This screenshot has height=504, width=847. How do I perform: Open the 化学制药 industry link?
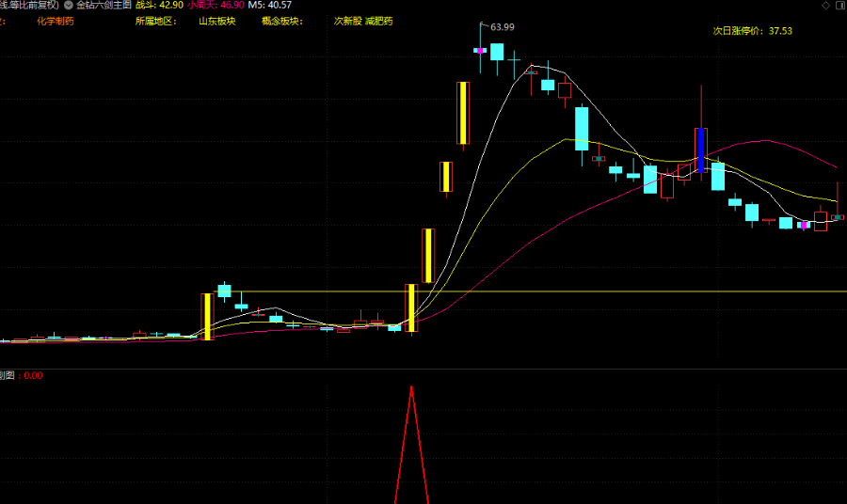pyautogui.click(x=55, y=21)
